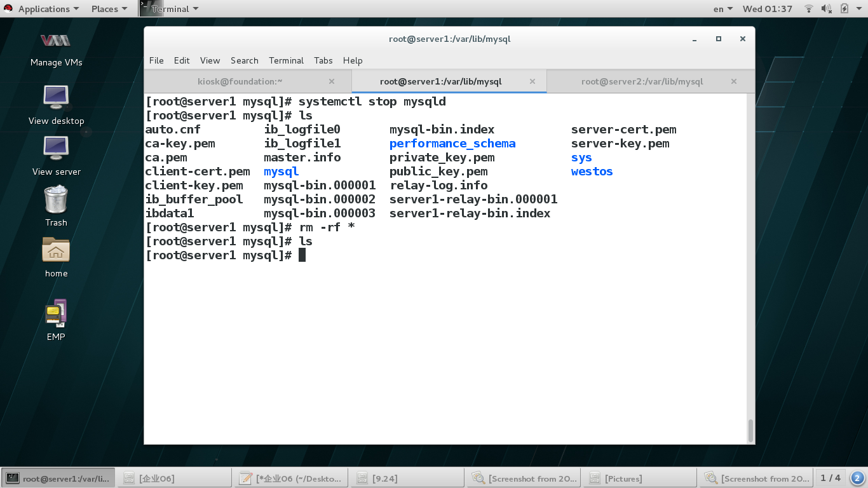This screenshot has width=868, height=488.
Task: Click the blue 'mysql' directory name
Action: pos(281,172)
